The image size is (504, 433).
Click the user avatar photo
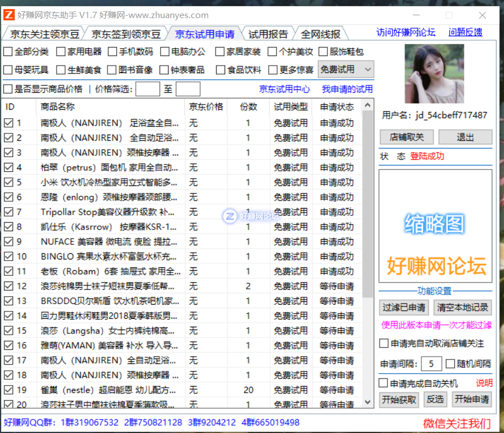(434, 73)
